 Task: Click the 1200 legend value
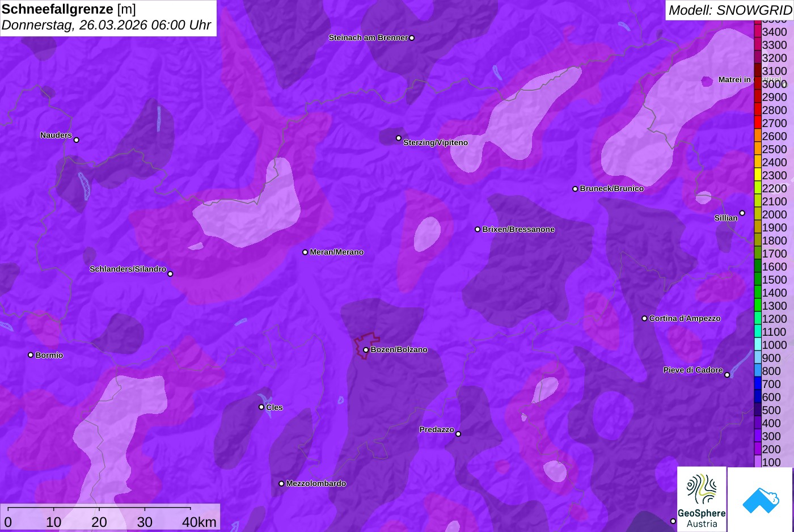774,319
